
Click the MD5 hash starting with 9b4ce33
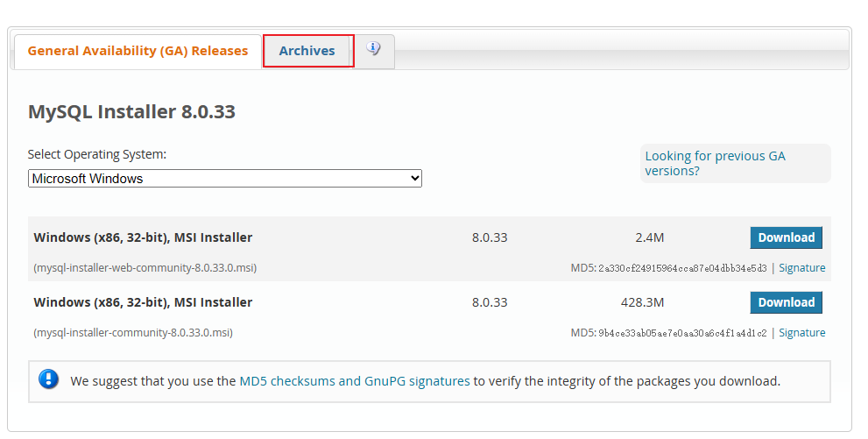(682, 333)
